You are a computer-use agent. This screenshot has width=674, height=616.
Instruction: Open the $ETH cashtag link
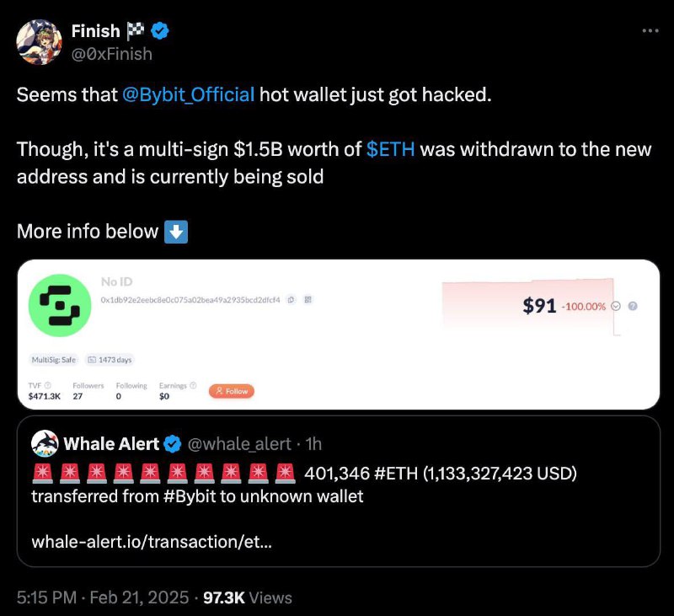click(390, 149)
